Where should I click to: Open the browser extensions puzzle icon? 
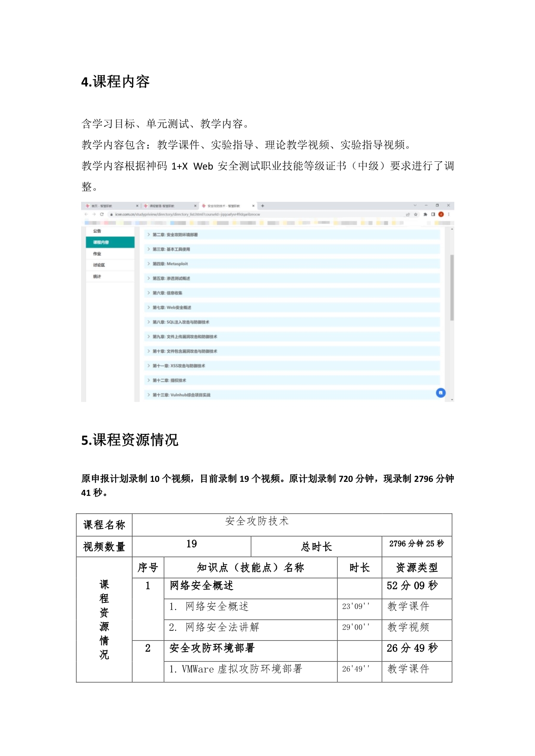425,214
